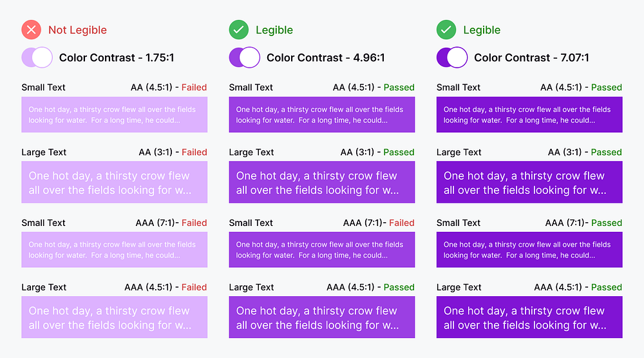Click the AA (3:1) label in the 4.96:1 column
Image resolution: width=644 pixels, height=358 pixels.
point(357,152)
